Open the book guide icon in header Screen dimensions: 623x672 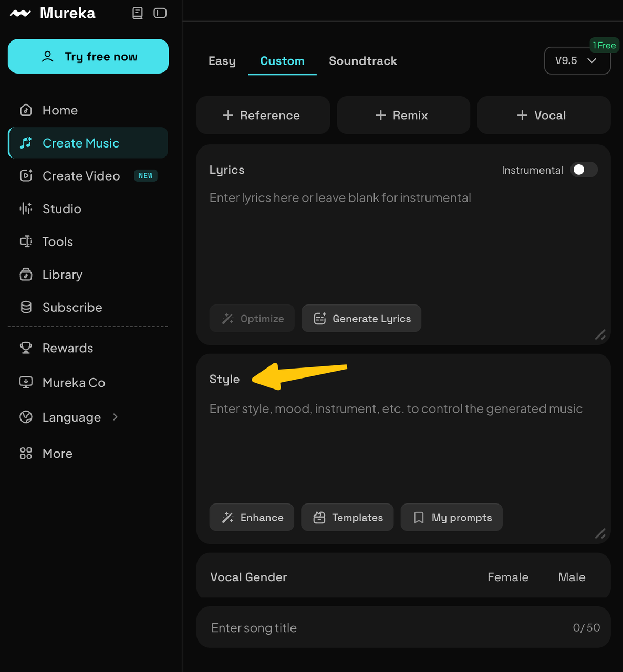tap(138, 13)
